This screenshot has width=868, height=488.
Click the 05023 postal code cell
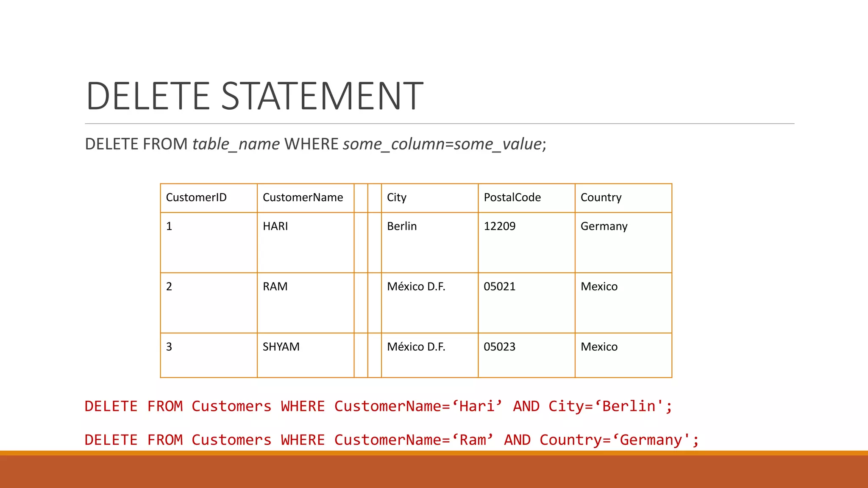(499, 347)
